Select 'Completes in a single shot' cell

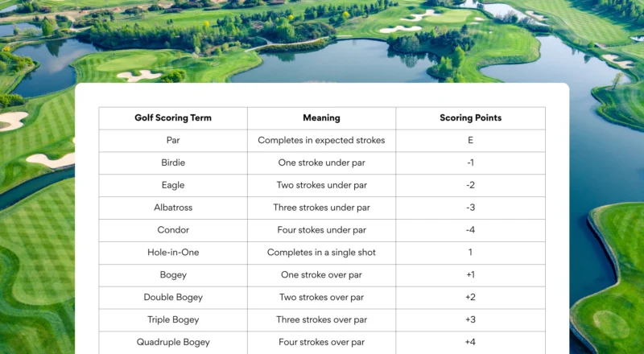click(x=321, y=253)
